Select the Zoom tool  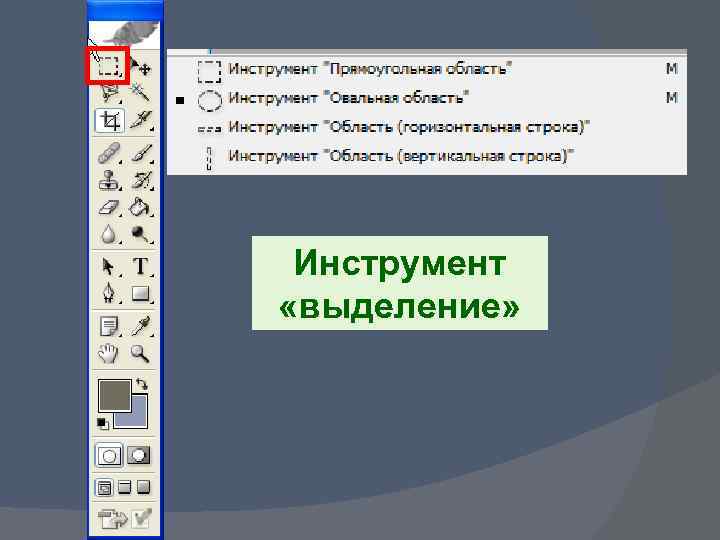[140, 353]
